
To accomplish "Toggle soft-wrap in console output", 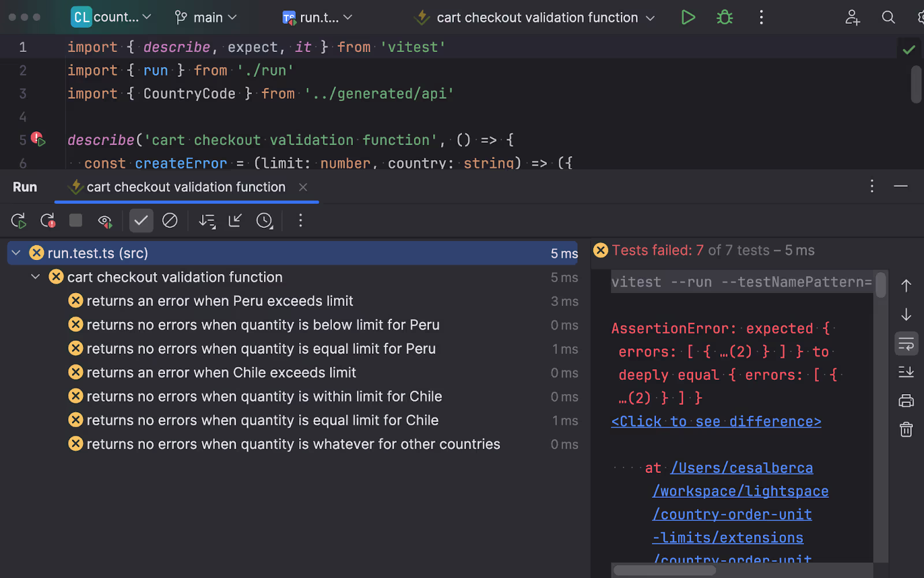I will (x=906, y=344).
